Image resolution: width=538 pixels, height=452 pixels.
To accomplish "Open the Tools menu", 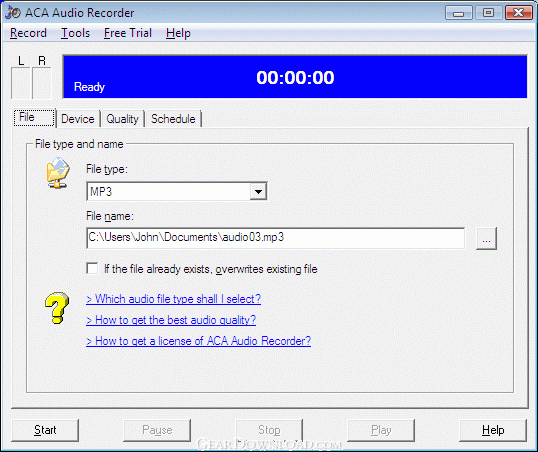I will tap(75, 33).
